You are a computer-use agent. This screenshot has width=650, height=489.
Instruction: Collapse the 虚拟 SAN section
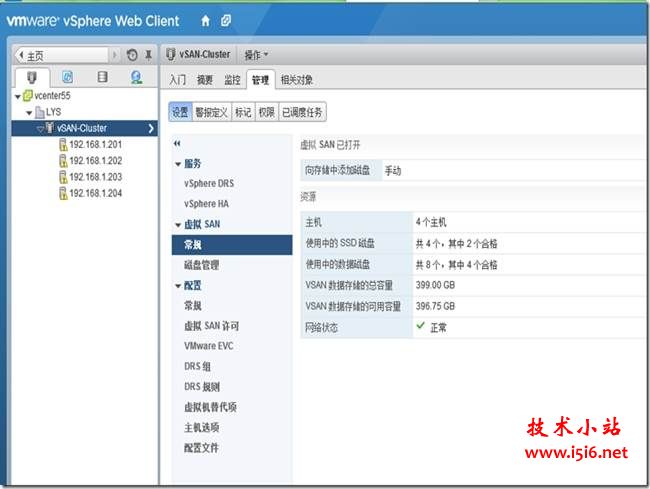178,225
